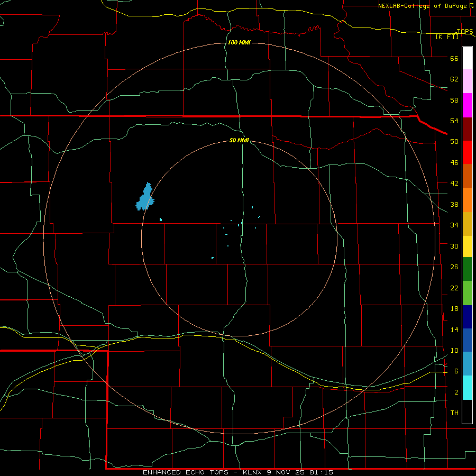Click the magenta legend swatch
476x476 pixels.
coord(467,105)
